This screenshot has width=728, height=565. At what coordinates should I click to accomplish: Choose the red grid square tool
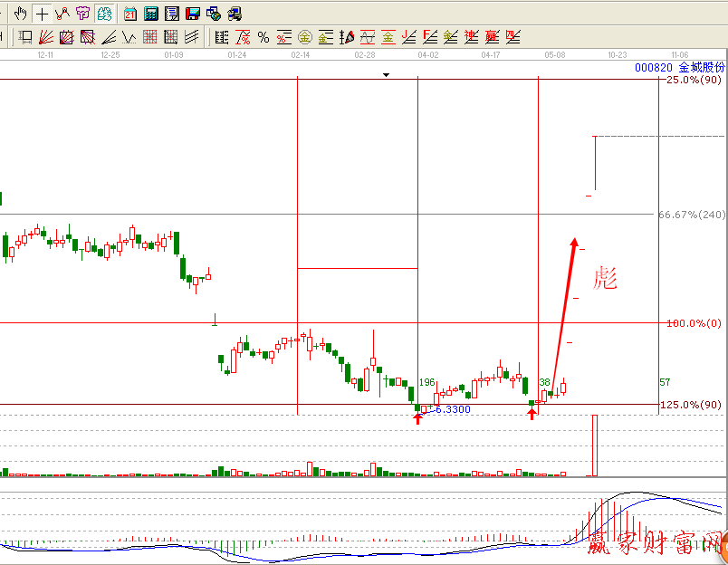pyautogui.click(x=150, y=37)
